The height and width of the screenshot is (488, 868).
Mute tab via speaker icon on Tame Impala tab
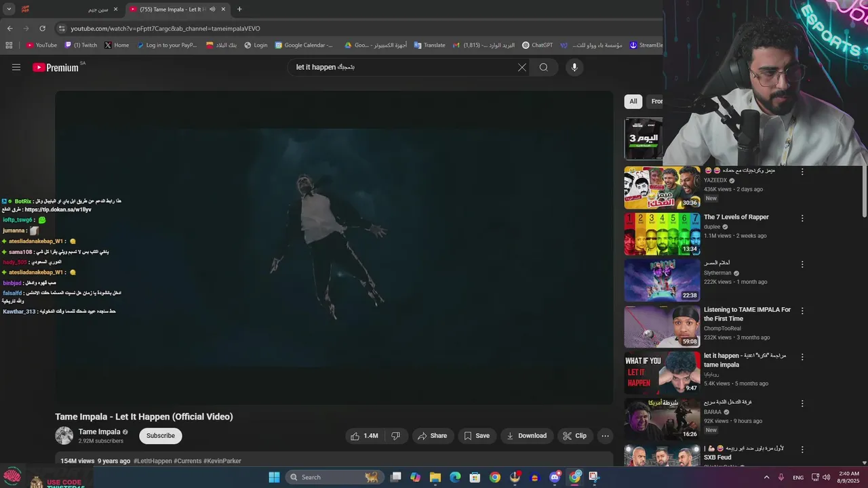pos(212,9)
